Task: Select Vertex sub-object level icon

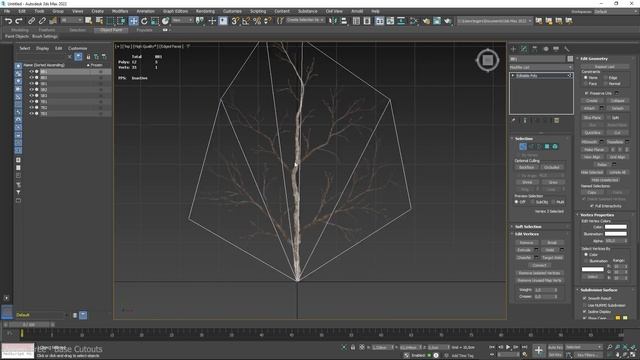Action: pos(523,147)
